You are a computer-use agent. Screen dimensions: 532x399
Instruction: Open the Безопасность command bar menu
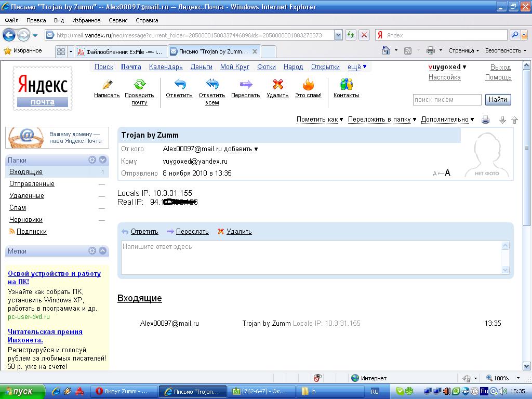point(506,50)
